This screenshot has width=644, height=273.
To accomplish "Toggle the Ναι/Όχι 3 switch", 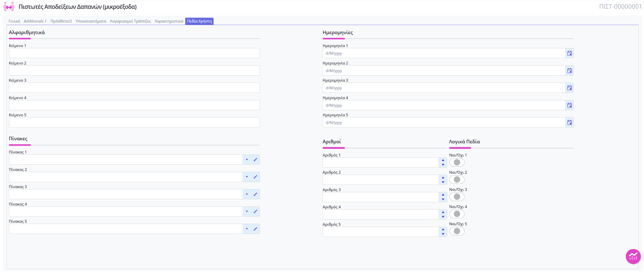I will pos(457,197).
